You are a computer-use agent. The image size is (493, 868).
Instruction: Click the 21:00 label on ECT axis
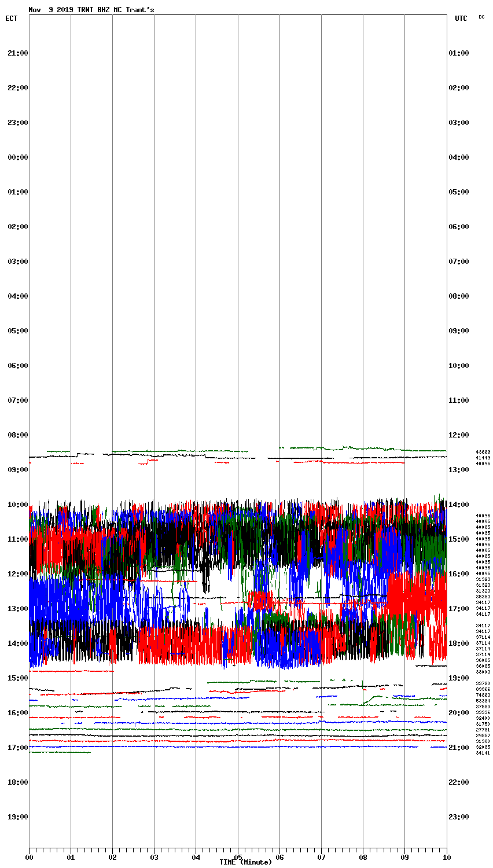tap(18, 53)
